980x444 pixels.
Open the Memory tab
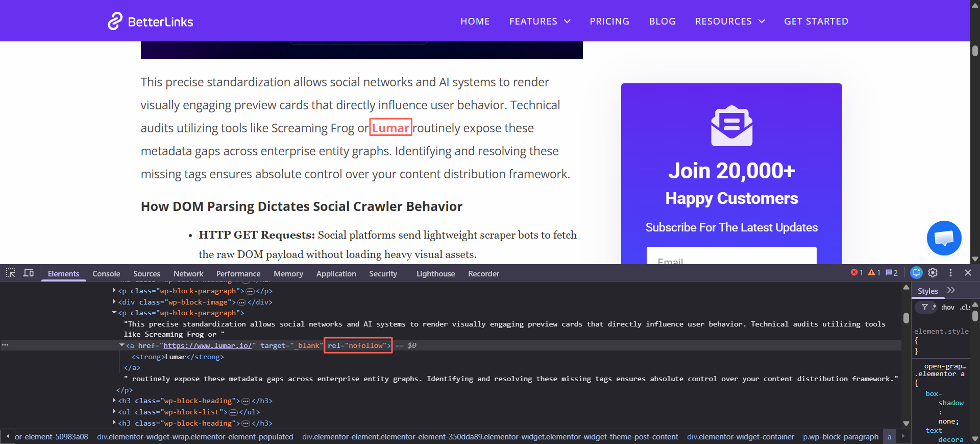tap(288, 274)
